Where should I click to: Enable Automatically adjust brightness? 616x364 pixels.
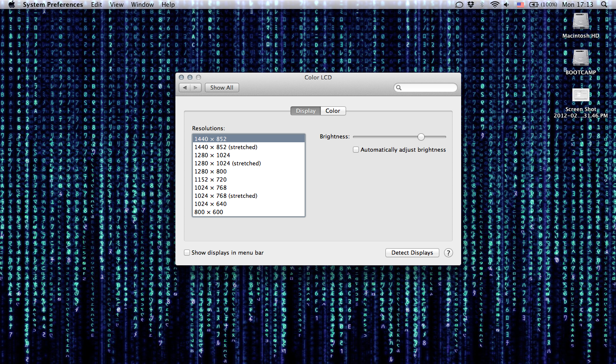tap(356, 150)
